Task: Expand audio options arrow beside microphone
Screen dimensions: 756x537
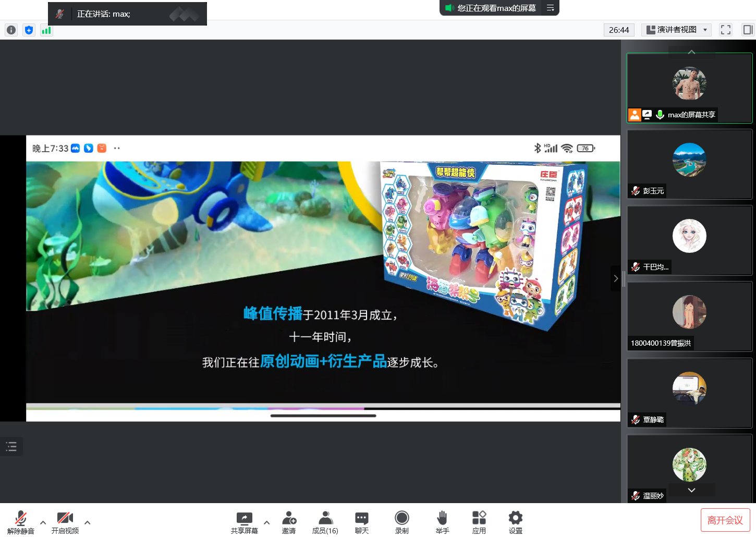Action: [x=43, y=522]
